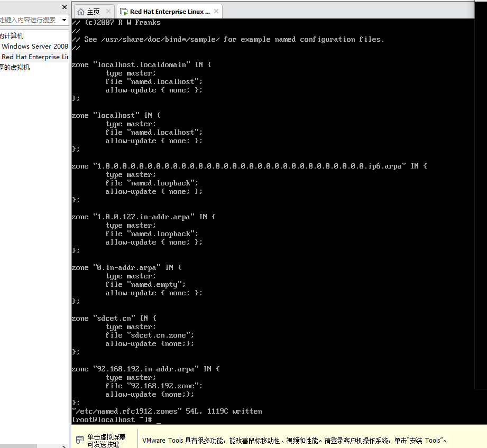Viewport: 487px width, 448px height.
Task: Click the zone "1.0.0.127.in-addr.arpa" line
Action: (x=143, y=217)
